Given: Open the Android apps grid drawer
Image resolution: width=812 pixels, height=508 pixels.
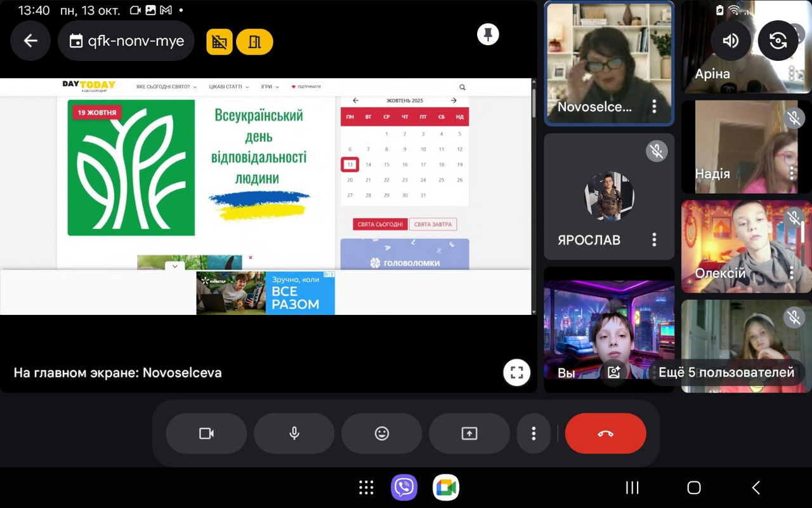Looking at the screenshot, I should (x=366, y=488).
